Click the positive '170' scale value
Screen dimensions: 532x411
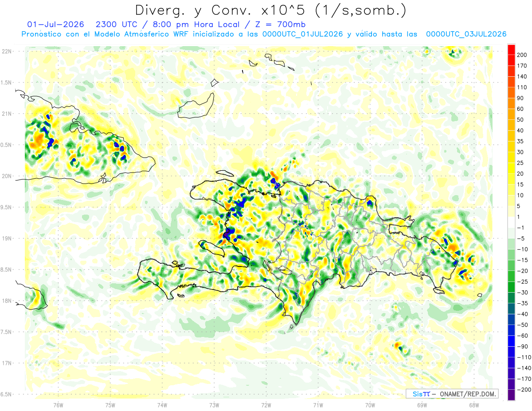(522, 66)
